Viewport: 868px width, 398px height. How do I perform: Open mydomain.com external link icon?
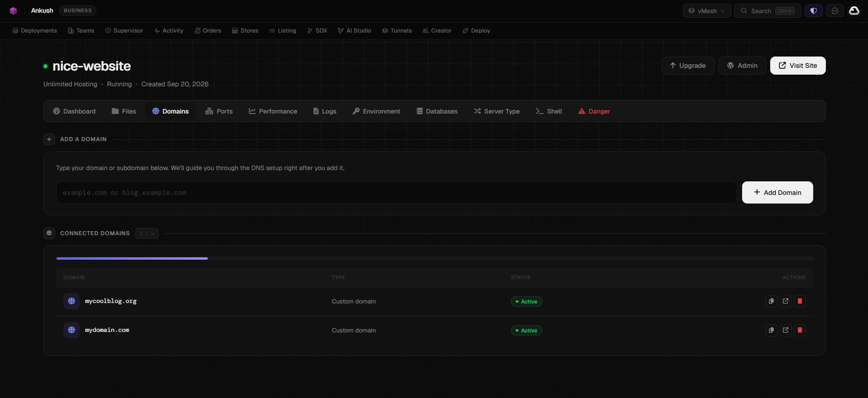[786, 330]
